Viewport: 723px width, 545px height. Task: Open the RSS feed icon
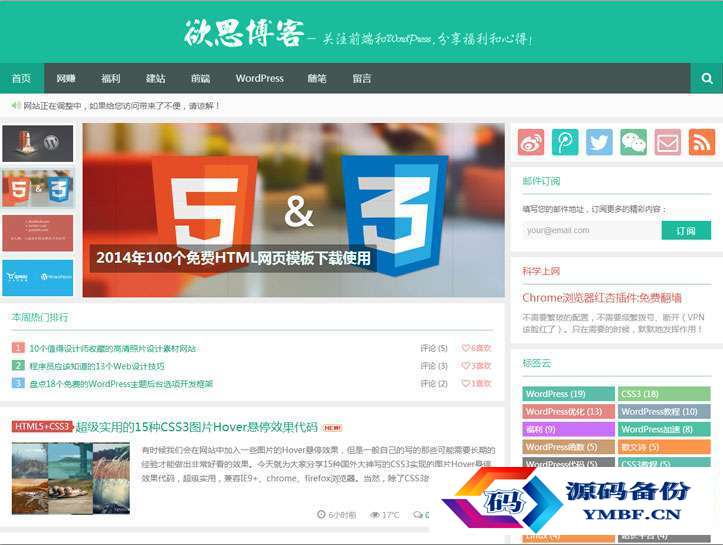(x=701, y=142)
